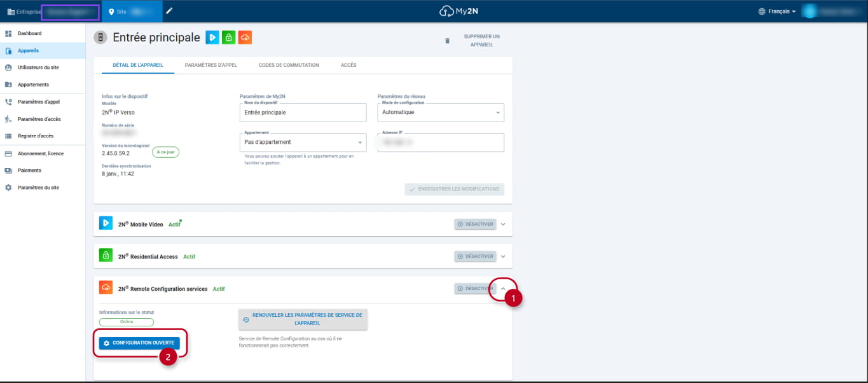Open Registre d'accès page

tap(43, 136)
